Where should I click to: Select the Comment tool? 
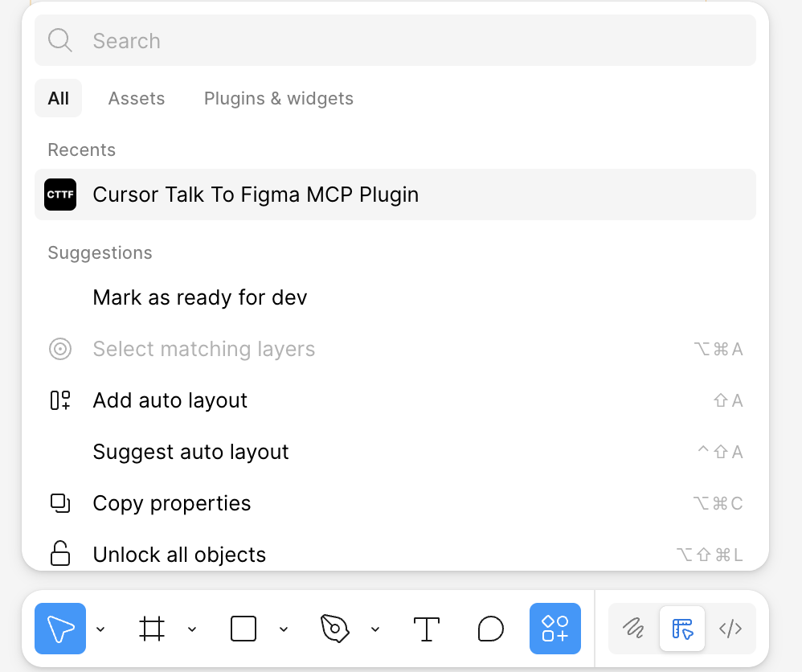click(491, 629)
